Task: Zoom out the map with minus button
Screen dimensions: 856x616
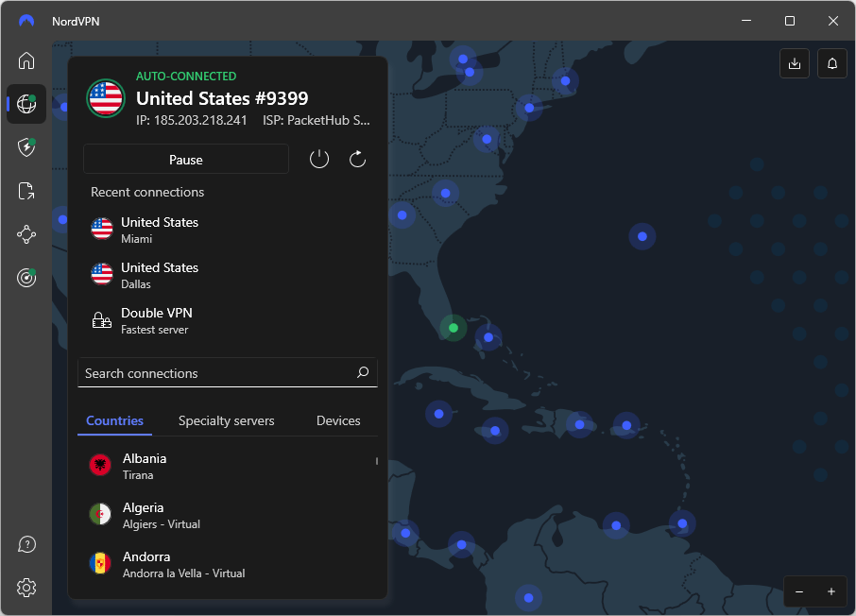Action: [799, 591]
